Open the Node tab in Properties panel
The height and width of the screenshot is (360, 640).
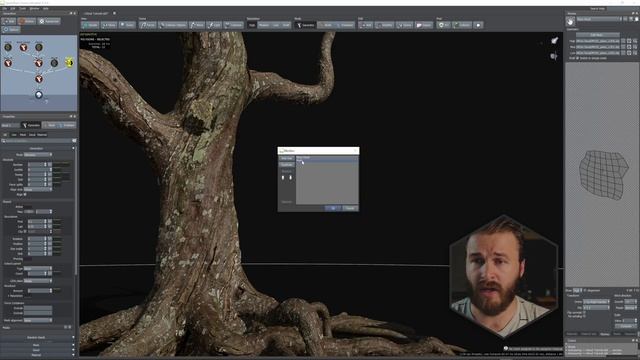tap(50, 125)
